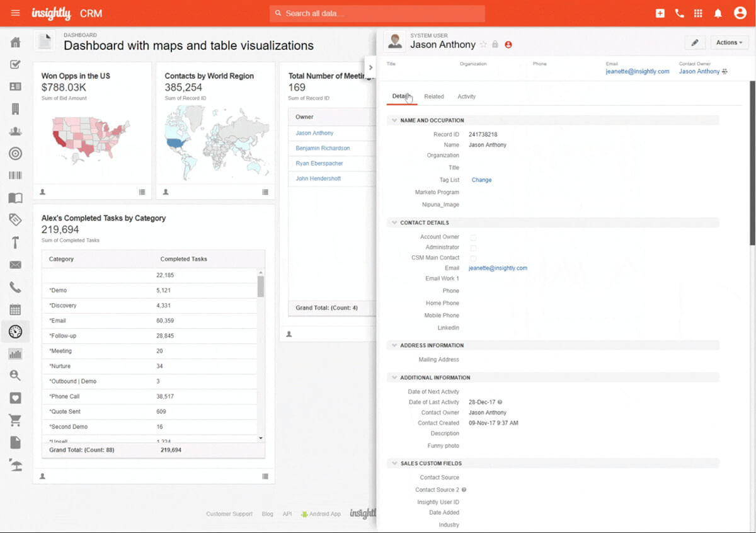Screen dimensions: 756x533
Task: Collapse the Name and Occupation section
Action: coord(394,120)
